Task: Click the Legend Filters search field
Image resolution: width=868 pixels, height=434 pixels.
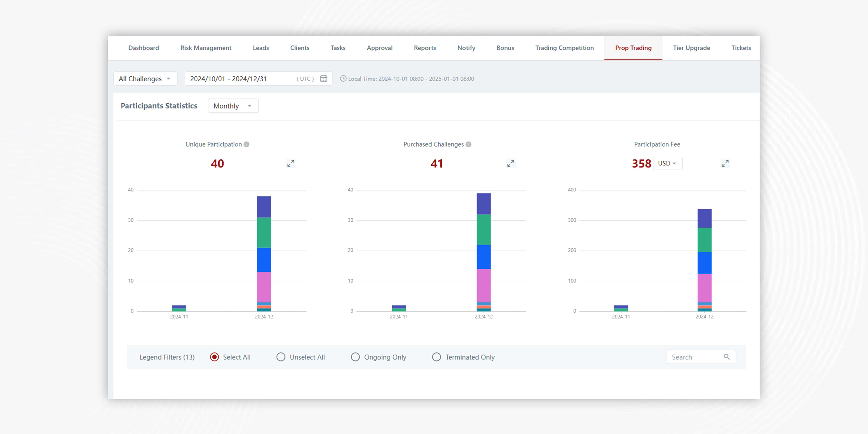Action: 701,357
